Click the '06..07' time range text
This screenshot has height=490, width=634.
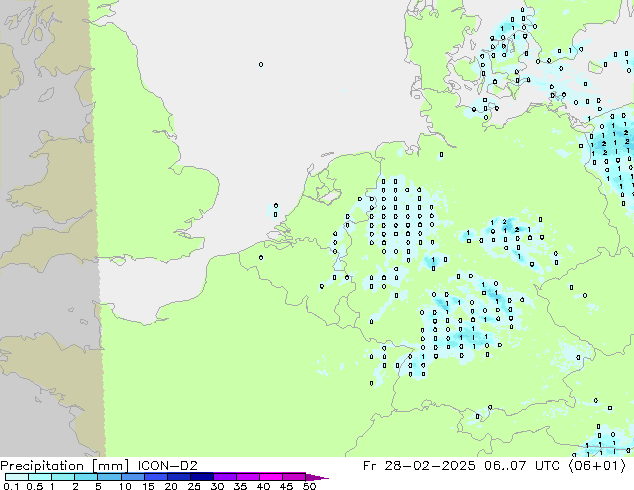coord(505,466)
